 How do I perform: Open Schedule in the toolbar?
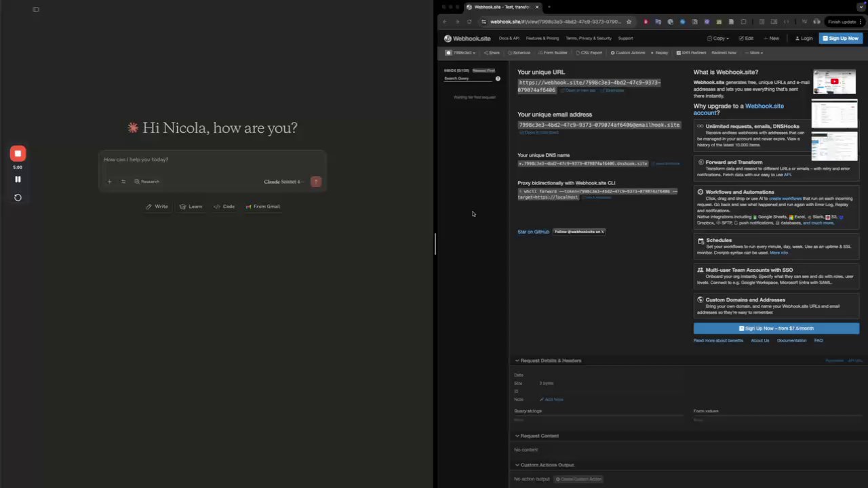519,53
